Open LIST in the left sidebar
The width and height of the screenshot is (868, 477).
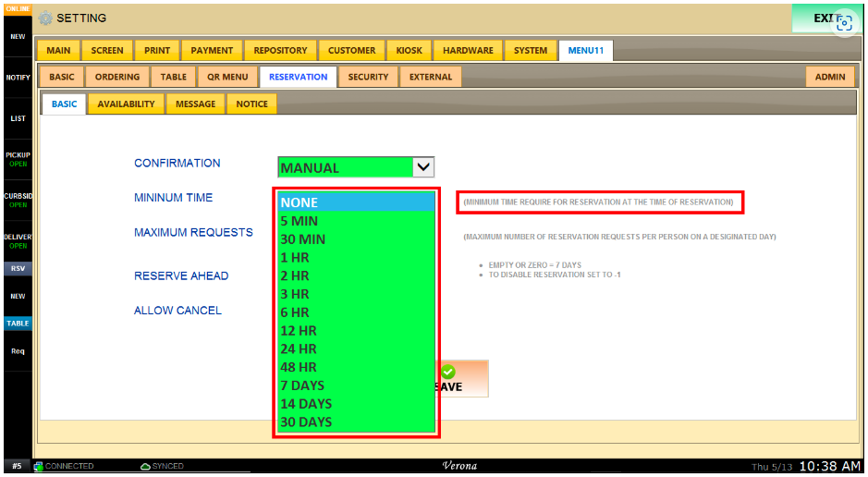pyautogui.click(x=18, y=118)
